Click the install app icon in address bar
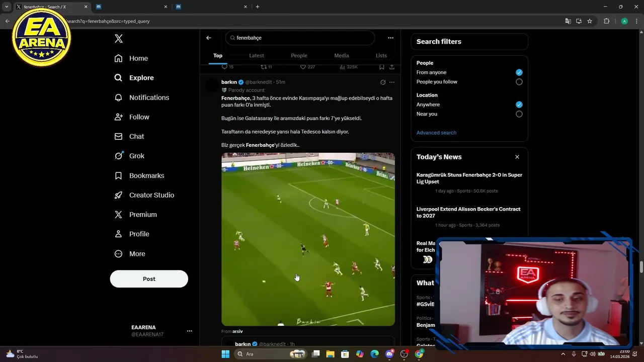Screen dimensions: 644x362 pyautogui.click(x=579, y=21)
